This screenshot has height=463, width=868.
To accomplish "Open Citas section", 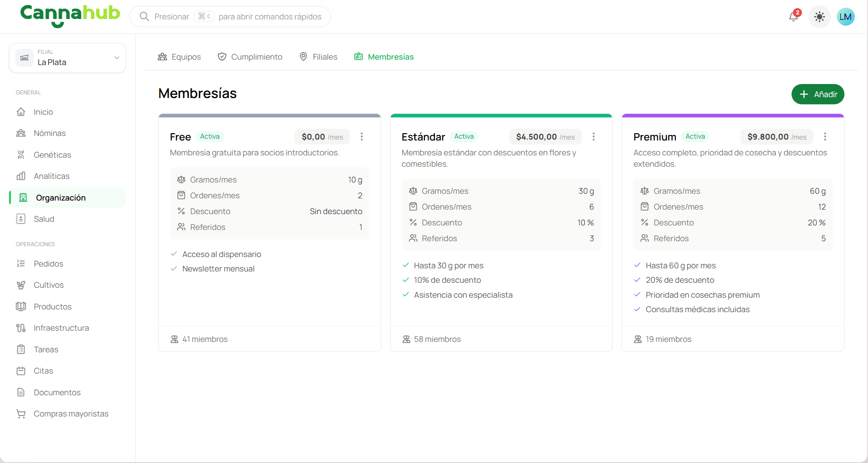I will click(x=67, y=371).
